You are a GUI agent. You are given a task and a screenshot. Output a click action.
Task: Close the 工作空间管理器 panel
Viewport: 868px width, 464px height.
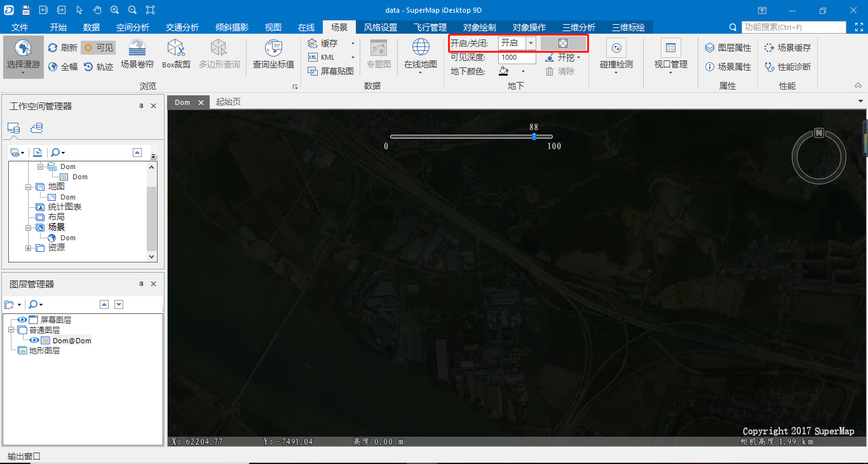click(153, 106)
